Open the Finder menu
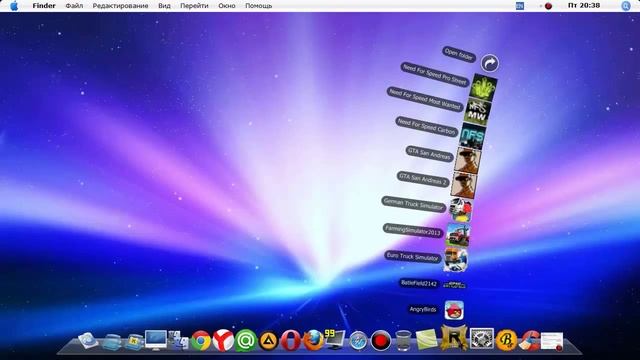Viewport: 640px width, 360px height. coord(44,6)
